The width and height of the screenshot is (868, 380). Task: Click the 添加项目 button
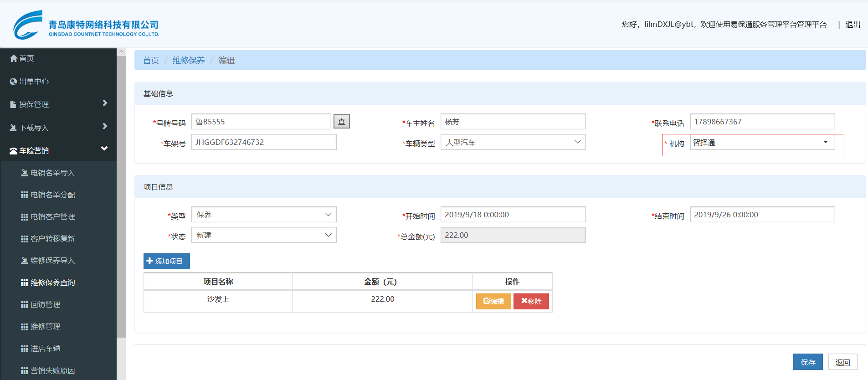coord(167,262)
